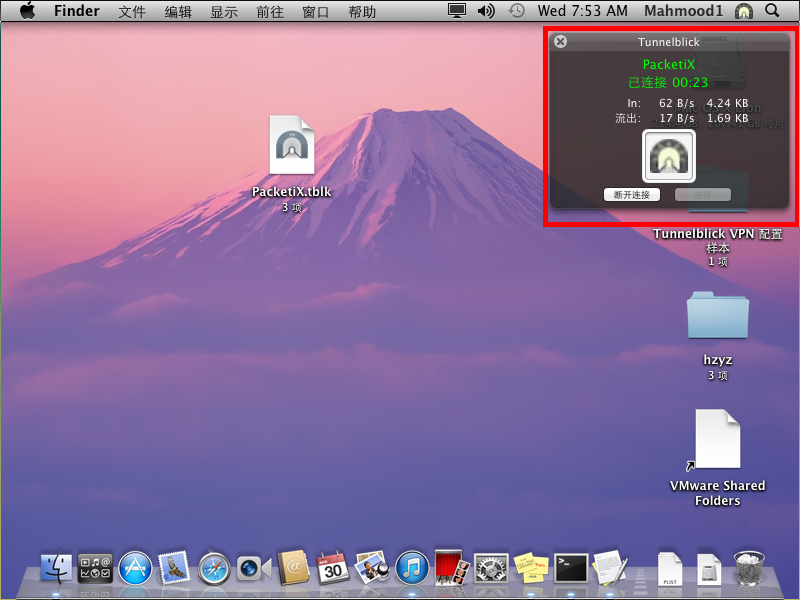Open the 编辑 menu
The height and width of the screenshot is (600, 800).
click(x=178, y=11)
